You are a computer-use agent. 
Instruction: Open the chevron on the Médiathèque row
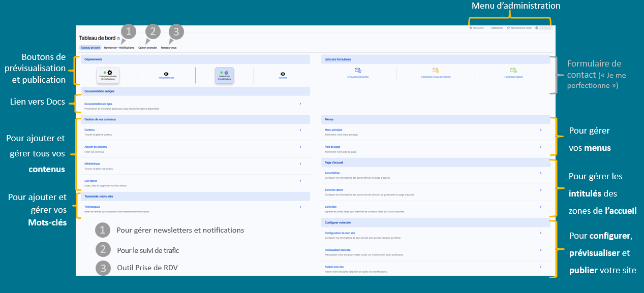tap(300, 164)
